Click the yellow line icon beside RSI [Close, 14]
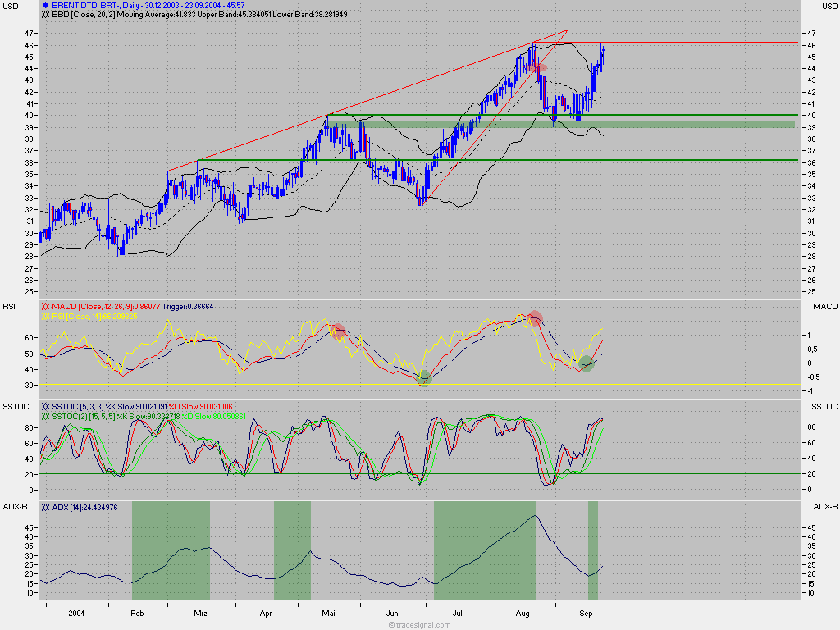This screenshot has height=630, width=840. point(45,316)
